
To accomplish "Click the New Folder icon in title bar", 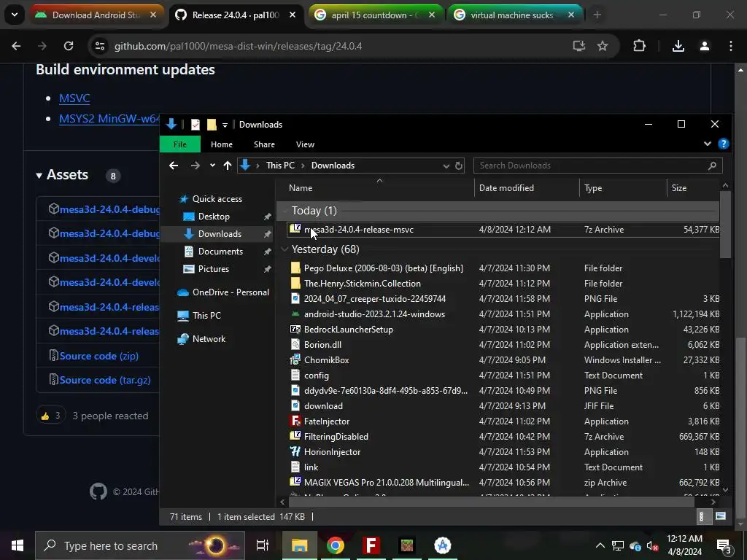I will point(212,125).
